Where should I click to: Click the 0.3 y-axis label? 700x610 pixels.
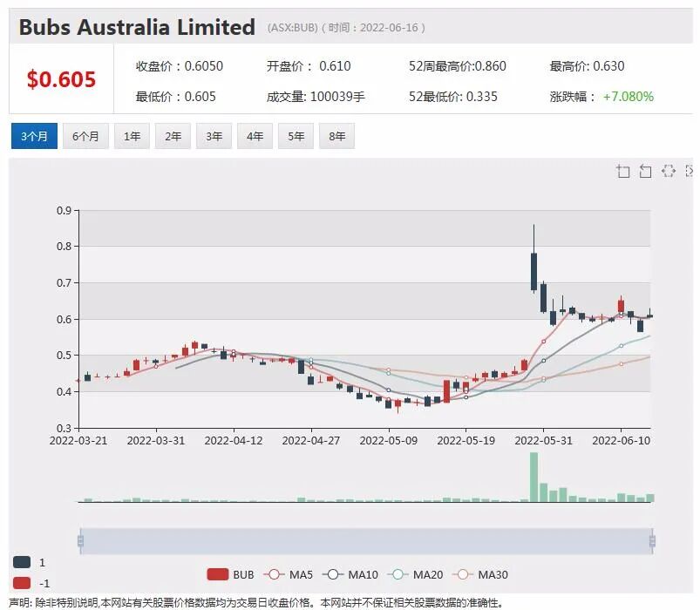tap(64, 428)
